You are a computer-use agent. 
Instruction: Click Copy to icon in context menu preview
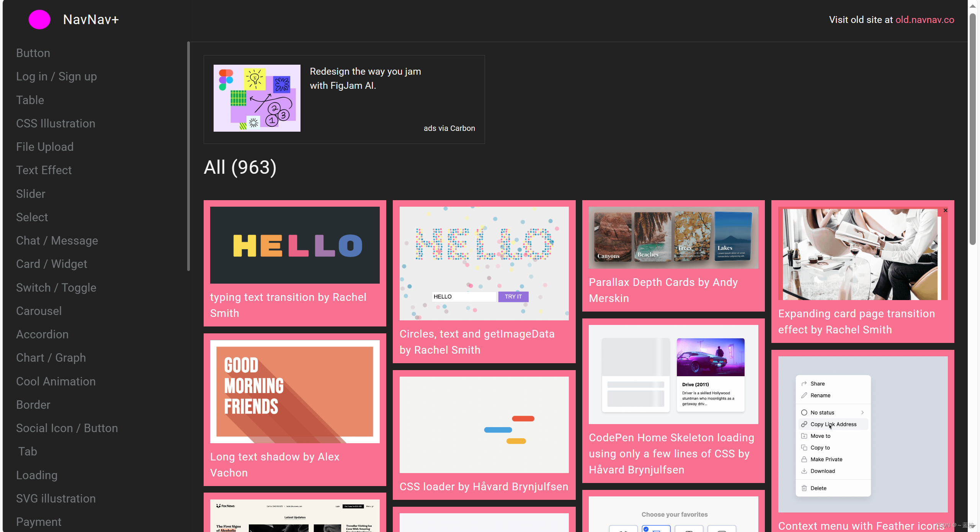point(804,448)
